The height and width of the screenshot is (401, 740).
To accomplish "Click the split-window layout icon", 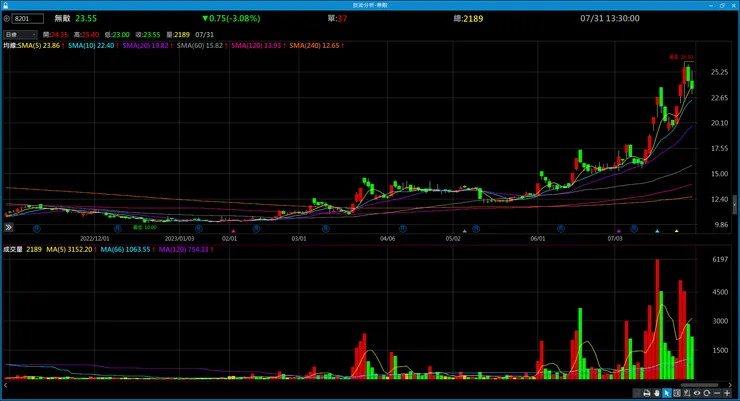I will point(677,393).
